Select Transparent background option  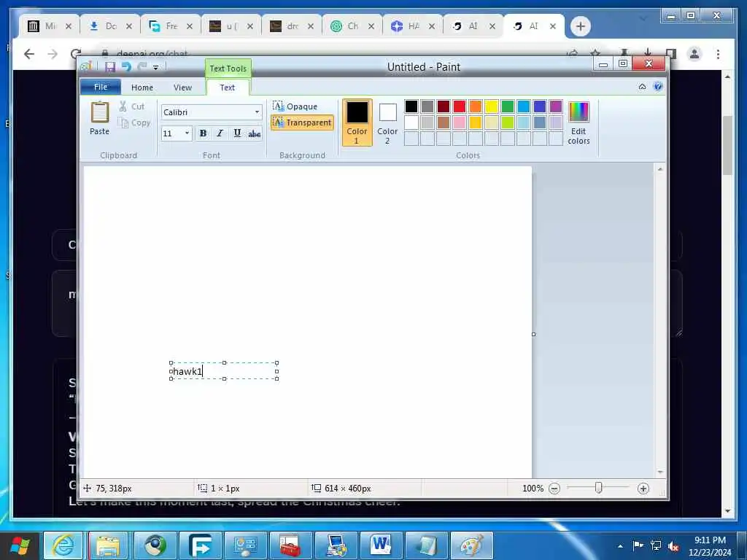(302, 122)
